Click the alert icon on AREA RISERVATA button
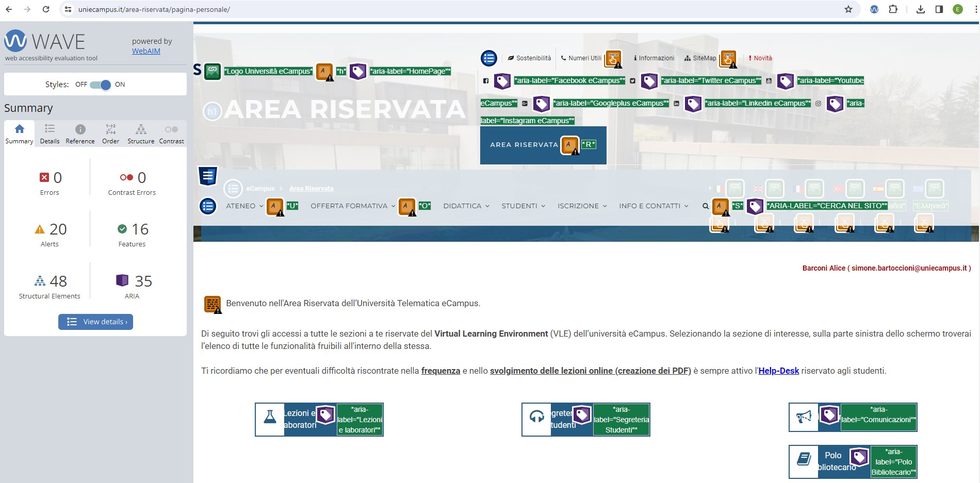980x483 pixels. (570, 145)
